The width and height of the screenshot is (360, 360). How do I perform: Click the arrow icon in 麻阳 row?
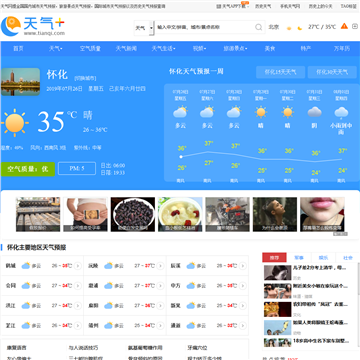(160, 306)
